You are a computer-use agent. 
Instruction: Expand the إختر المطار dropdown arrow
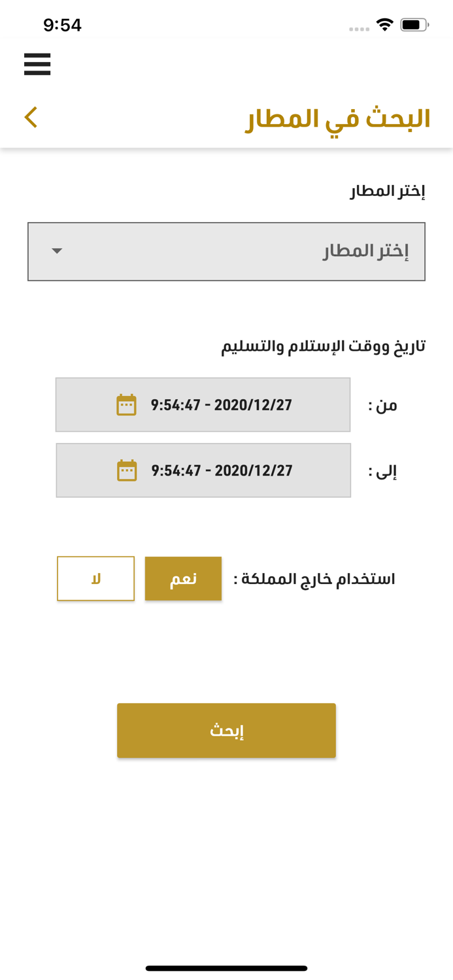pyautogui.click(x=57, y=252)
